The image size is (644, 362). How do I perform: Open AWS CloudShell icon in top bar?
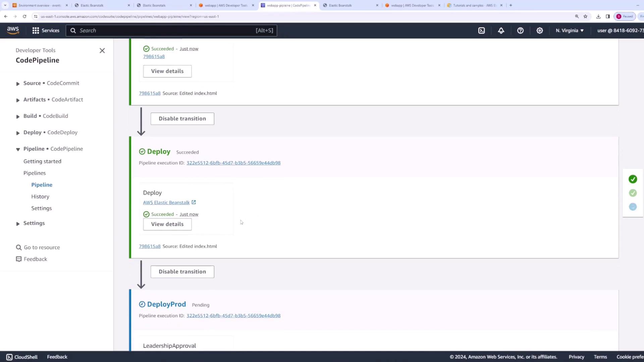pos(481,31)
